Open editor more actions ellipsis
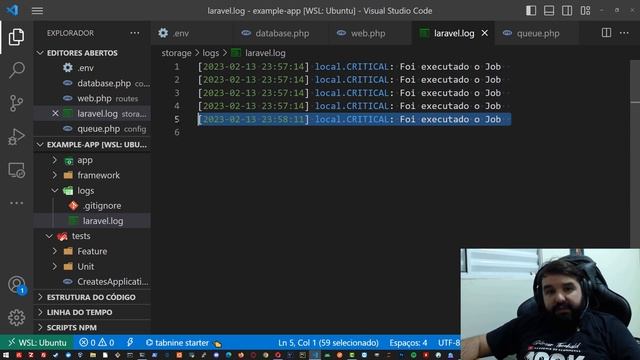Viewport: 640px width, 360px height. [x=624, y=33]
